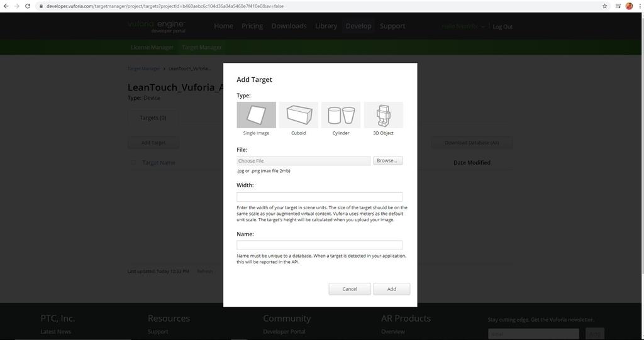The image size is (644, 340).
Task: Open the Home nav item
Action: [223, 26]
